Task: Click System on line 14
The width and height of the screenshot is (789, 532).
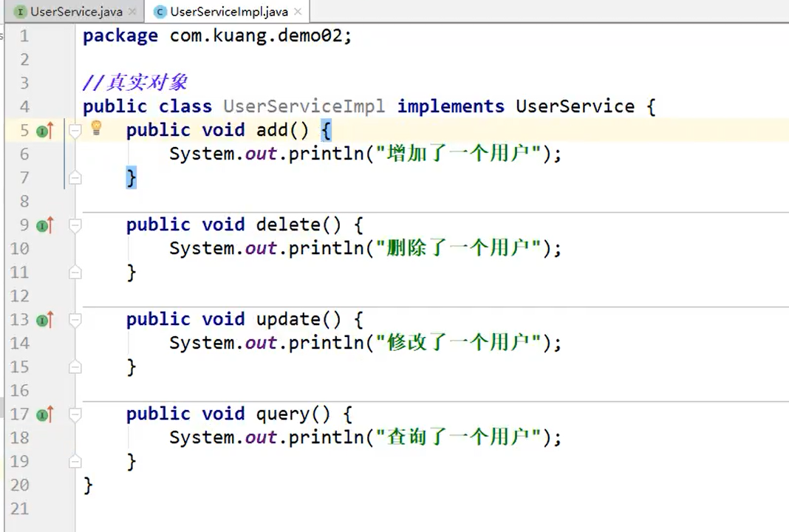Action: [201, 344]
